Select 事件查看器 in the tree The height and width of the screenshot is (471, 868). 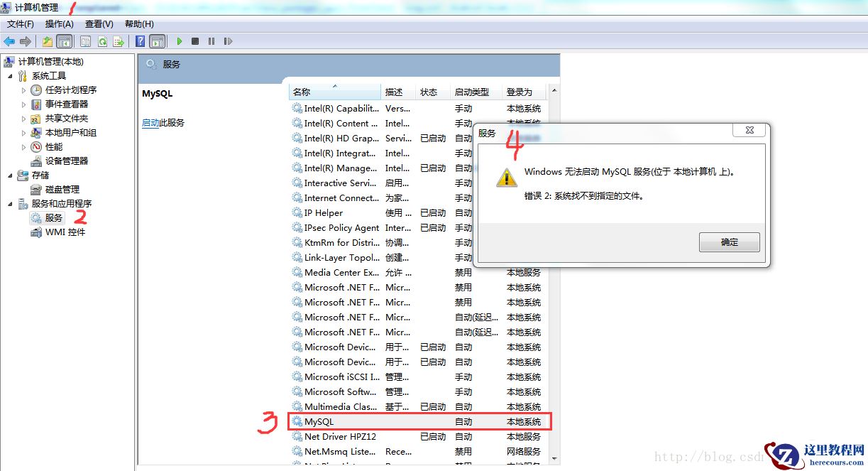pyautogui.click(x=67, y=104)
